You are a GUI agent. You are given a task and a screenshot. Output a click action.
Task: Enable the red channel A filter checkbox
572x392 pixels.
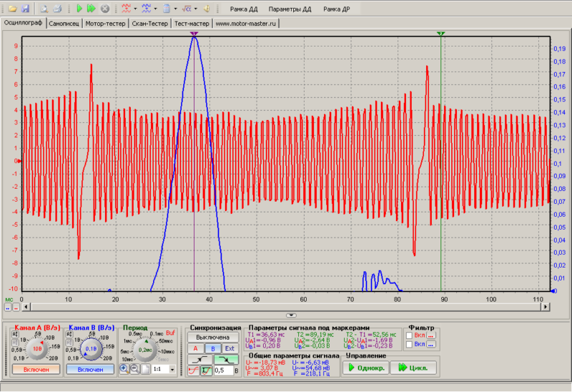[409, 335]
